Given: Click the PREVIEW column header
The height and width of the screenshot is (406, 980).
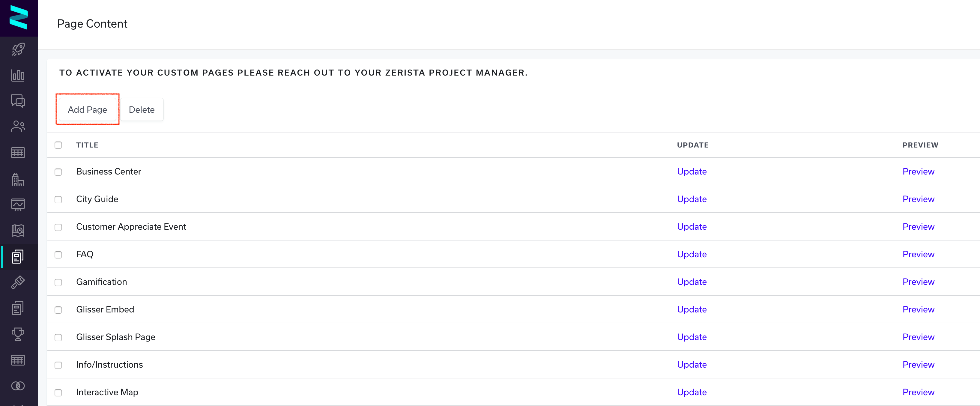Looking at the screenshot, I should coord(920,145).
